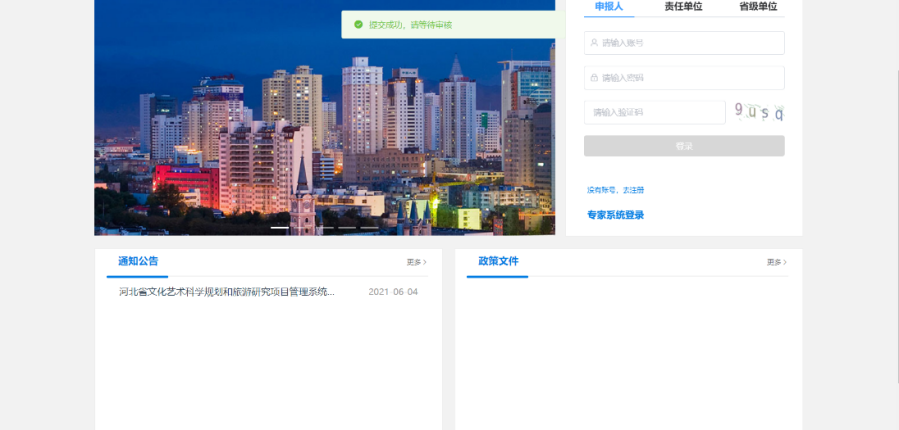Click the lock icon in password field
Screen dimensions: 899x430
(594, 78)
